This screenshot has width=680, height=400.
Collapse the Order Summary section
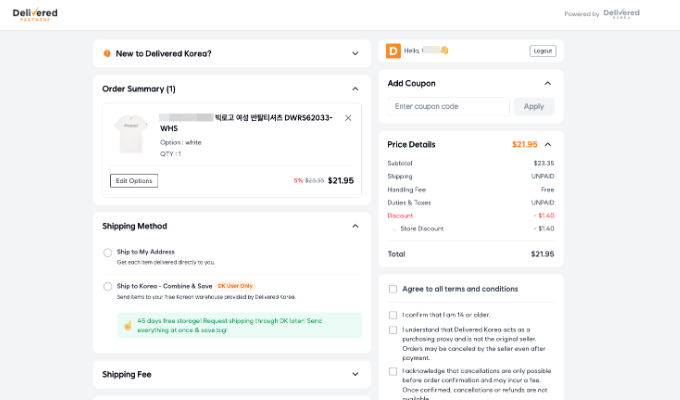click(355, 89)
